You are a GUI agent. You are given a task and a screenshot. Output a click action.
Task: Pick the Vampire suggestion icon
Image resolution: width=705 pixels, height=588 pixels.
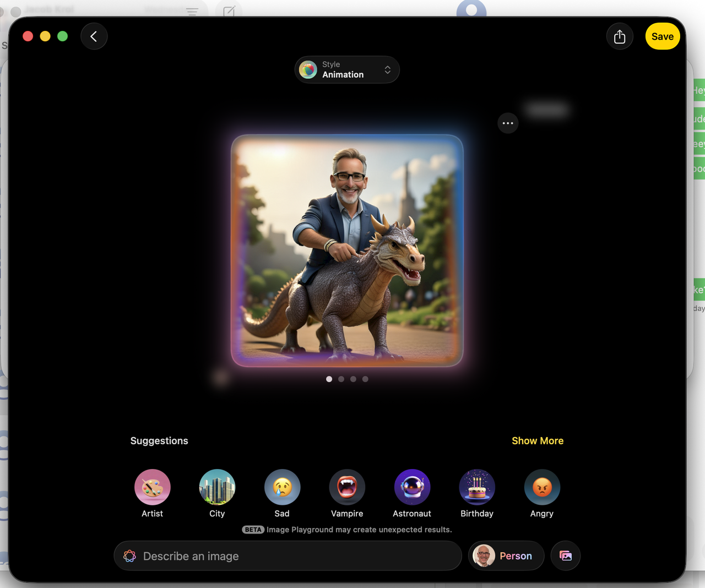[x=347, y=487]
